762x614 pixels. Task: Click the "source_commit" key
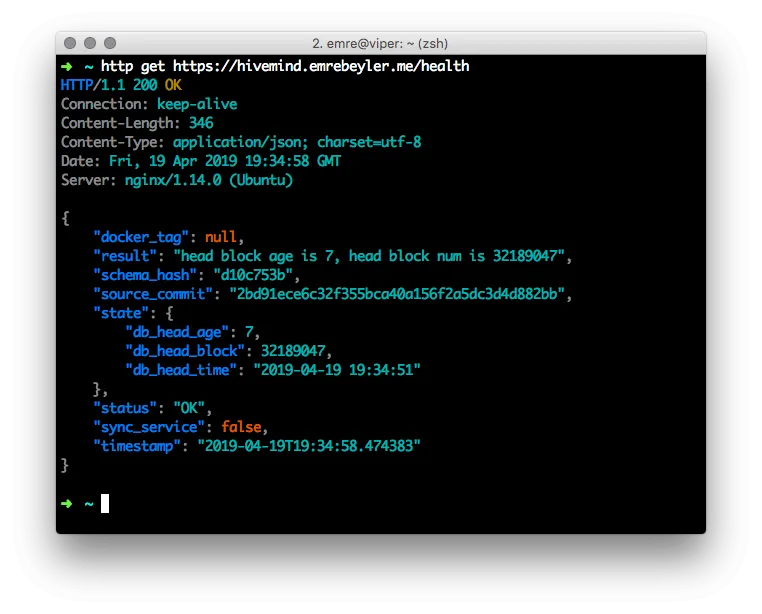pyautogui.click(x=153, y=294)
